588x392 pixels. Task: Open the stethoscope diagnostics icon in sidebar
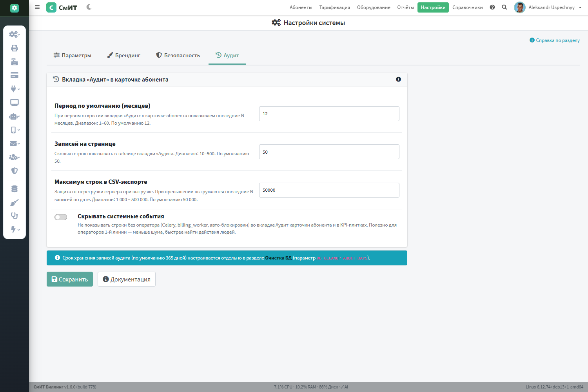point(15,216)
